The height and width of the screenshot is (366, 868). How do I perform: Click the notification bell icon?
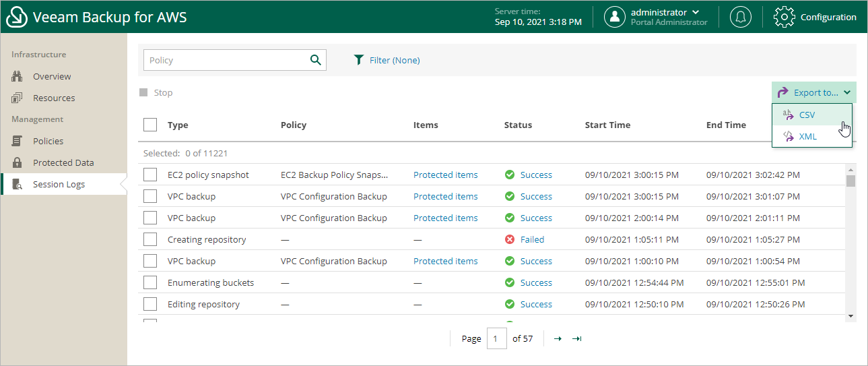coord(740,17)
